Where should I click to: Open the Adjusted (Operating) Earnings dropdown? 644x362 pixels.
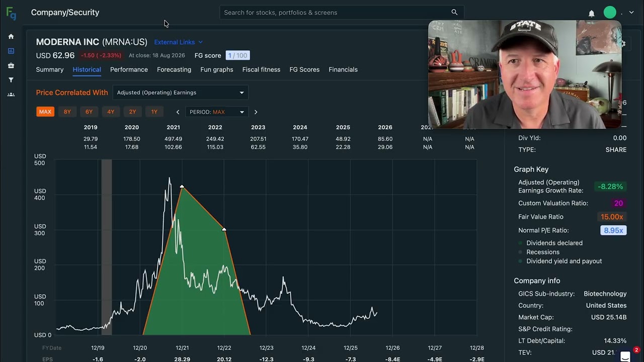click(181, 93)
